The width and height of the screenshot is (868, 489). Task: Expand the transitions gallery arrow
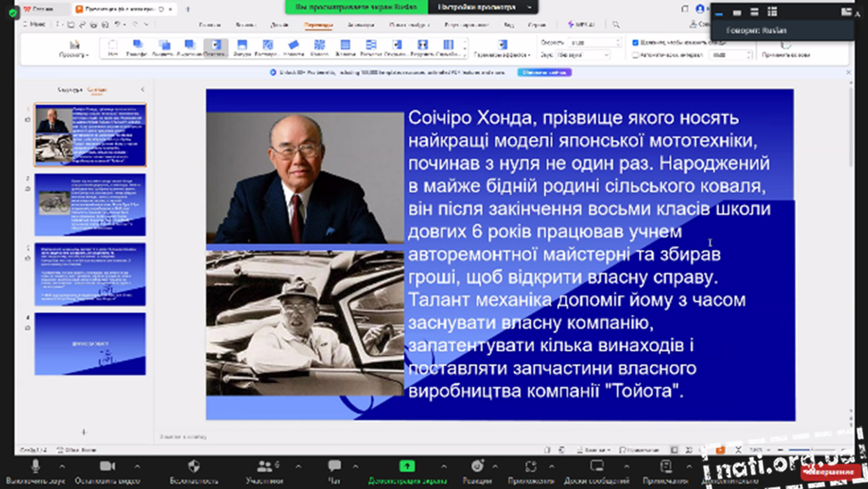pos(465,55)
